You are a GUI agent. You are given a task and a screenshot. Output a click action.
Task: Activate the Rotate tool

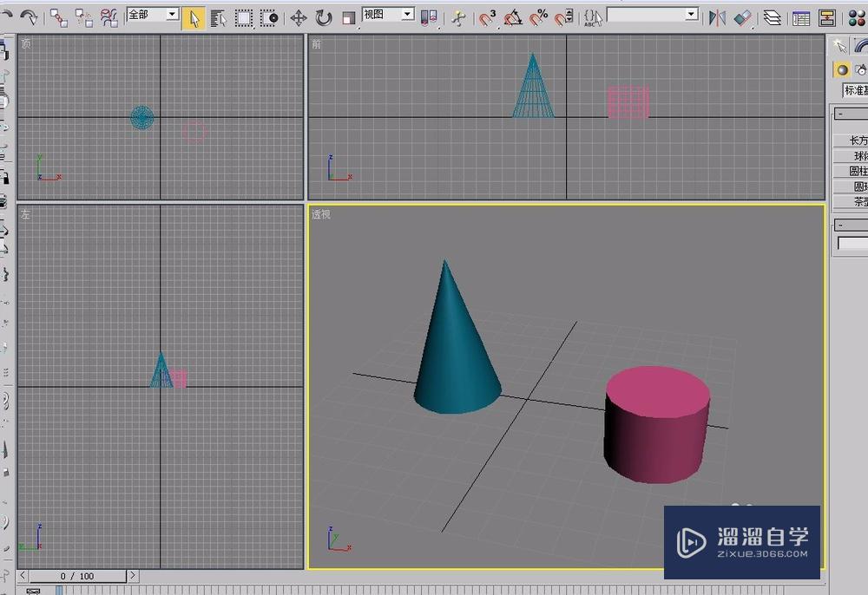coord(324,17)
